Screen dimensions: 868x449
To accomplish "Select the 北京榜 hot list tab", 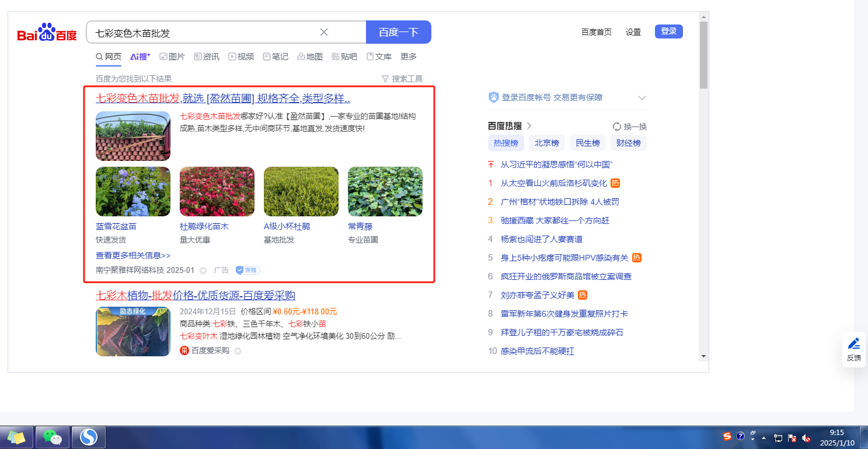I will click(547, 143).
